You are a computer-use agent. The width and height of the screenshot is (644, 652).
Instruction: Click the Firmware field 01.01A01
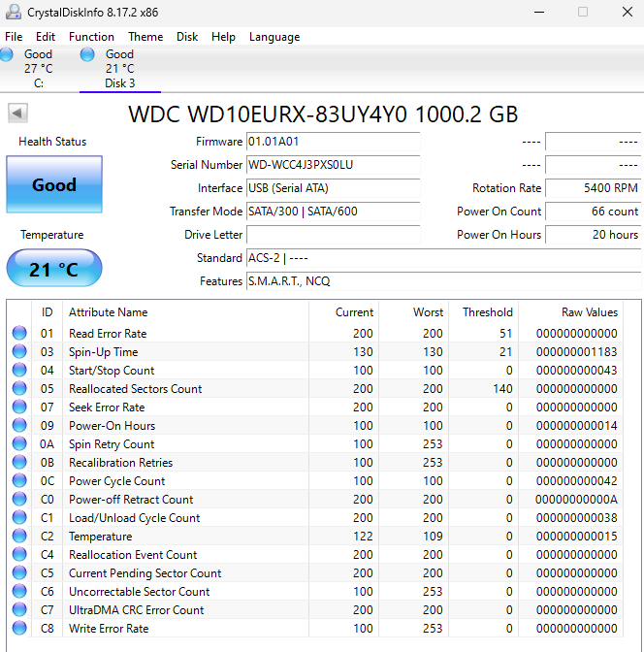point(333,142)
